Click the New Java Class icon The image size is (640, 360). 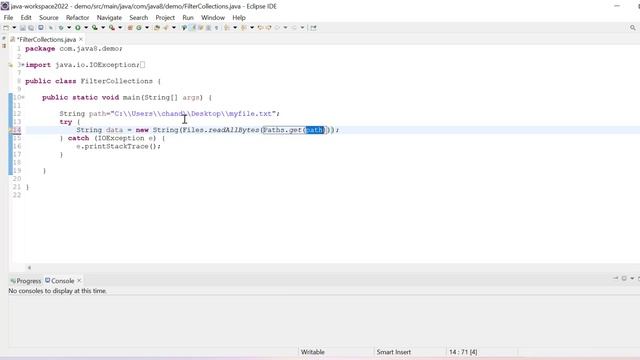pos(139,28)
